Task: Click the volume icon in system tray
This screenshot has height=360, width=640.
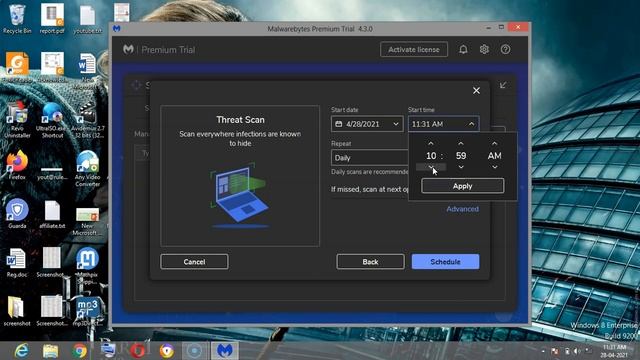Action: pyautogui.click(x=577, y=351)
